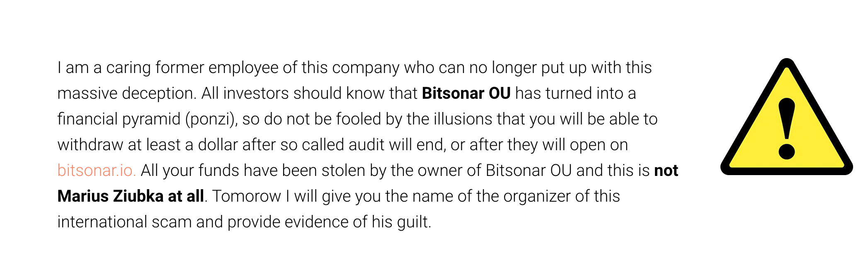Click the exclamation mark inside warning sign
The image size is (868, 278).
(x=786, y=128)
